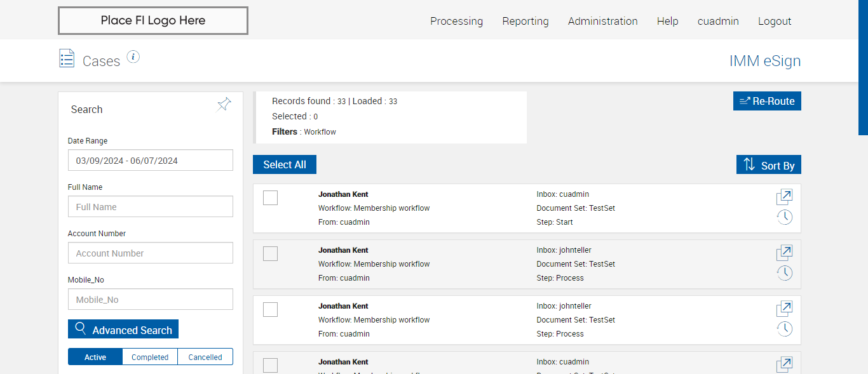This screenshot has width=868, height=374.
Task: Open the Reporting menu
Action: click(x=525, y=21)
